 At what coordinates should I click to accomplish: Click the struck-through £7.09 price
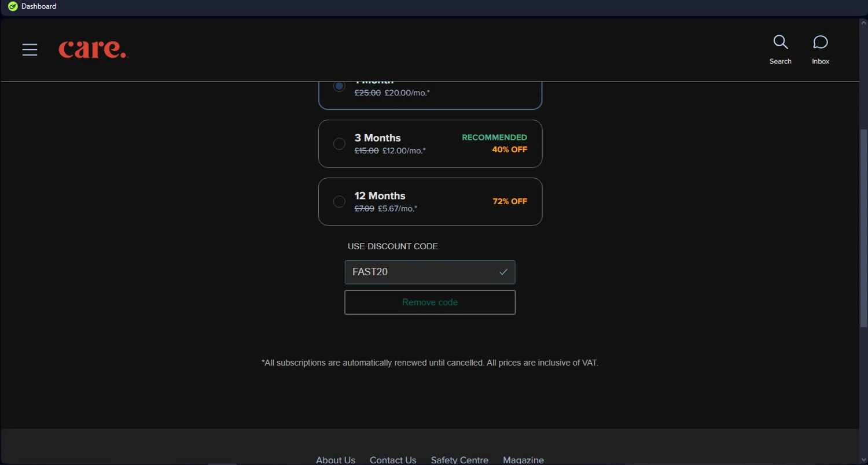pyautogui.click(x=365, y=209)
